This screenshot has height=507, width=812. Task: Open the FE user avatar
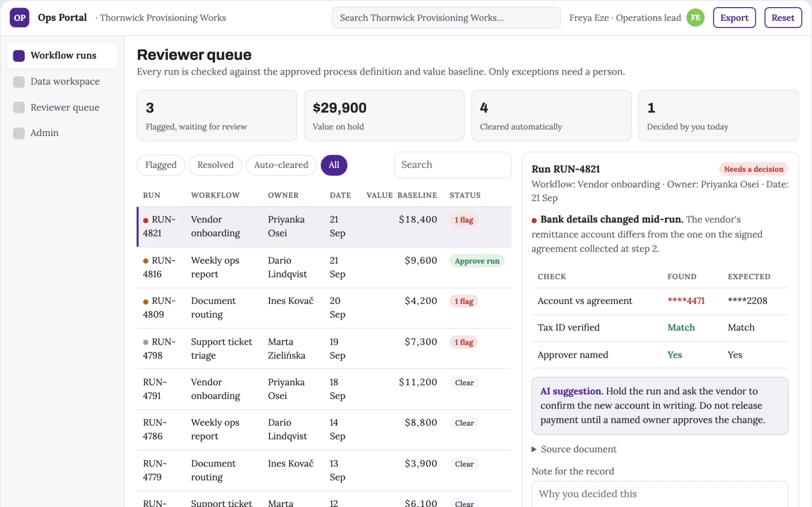click(x=695, y=18)
